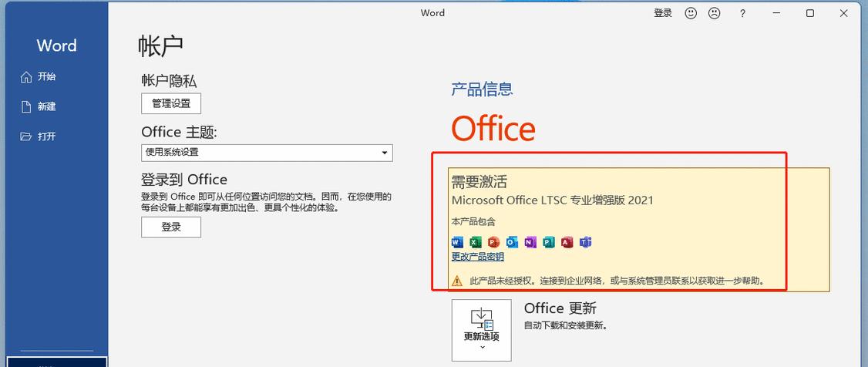Click the 帐户隐私 heading
868x367 pixels.
click(x=169, y=81)
